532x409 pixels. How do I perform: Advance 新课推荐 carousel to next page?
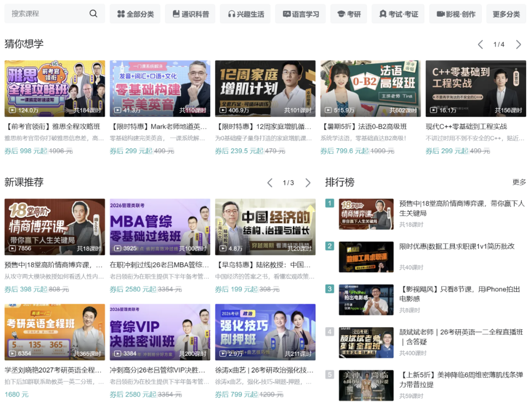pos(307,183)
